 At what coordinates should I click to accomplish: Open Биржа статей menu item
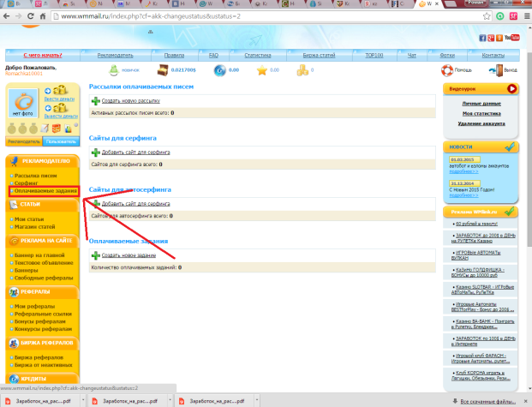click(319, 55)
